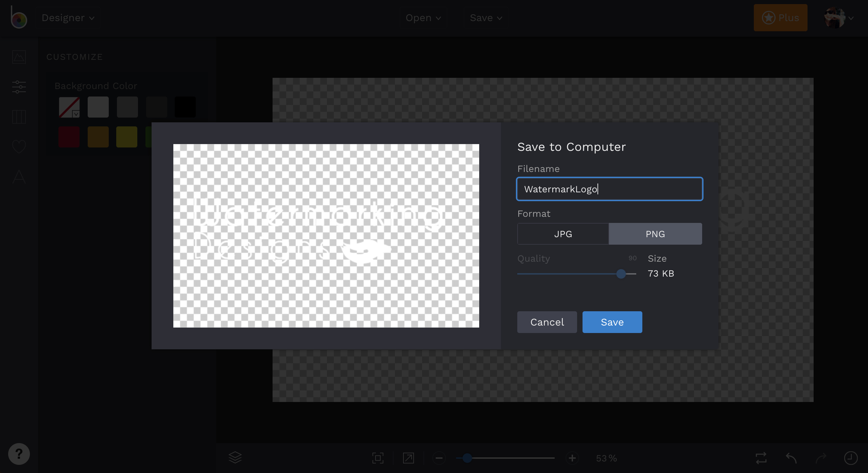Image resolution: width=868 pixels, height=473 pixels.
Task: Pick the light gray background swatch
Action: pos(98,107)
